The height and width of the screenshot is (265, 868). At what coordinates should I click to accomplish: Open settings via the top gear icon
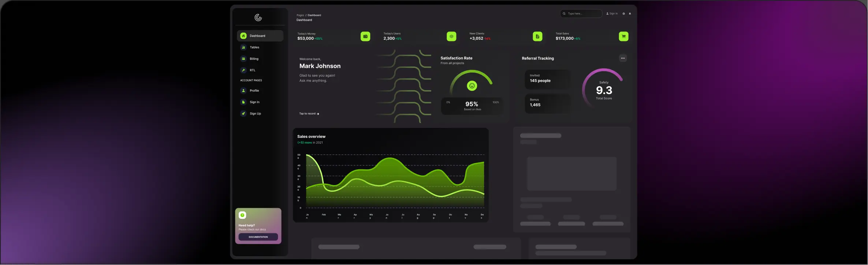coord(624,14)
